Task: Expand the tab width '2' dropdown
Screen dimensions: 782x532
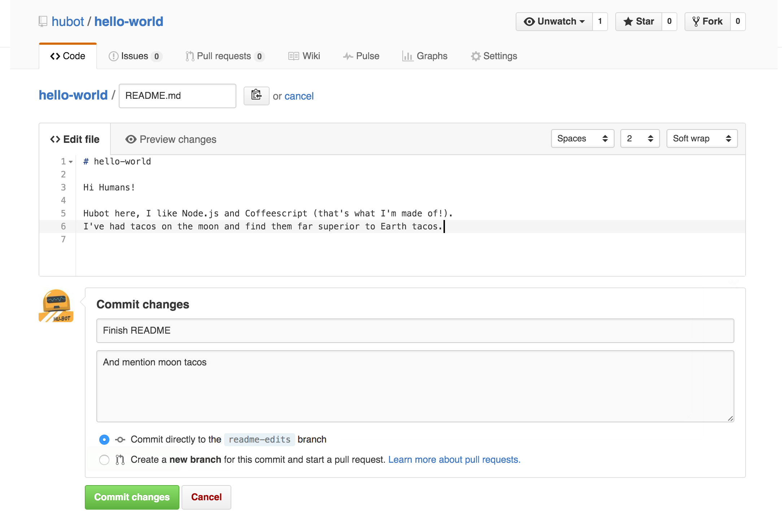Action: click(x=639, y=139)
